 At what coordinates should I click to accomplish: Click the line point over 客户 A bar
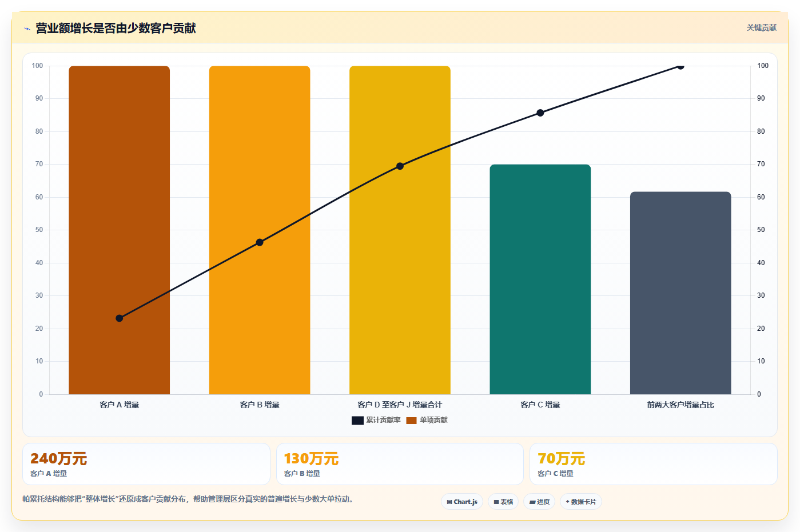120,318
